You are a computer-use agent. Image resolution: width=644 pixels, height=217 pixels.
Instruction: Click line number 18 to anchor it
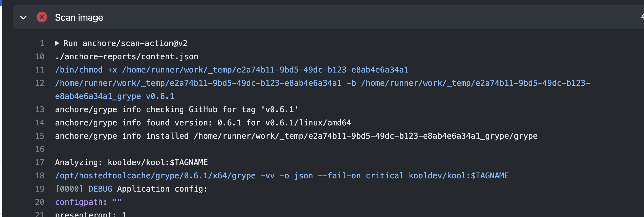pos(40,175)
